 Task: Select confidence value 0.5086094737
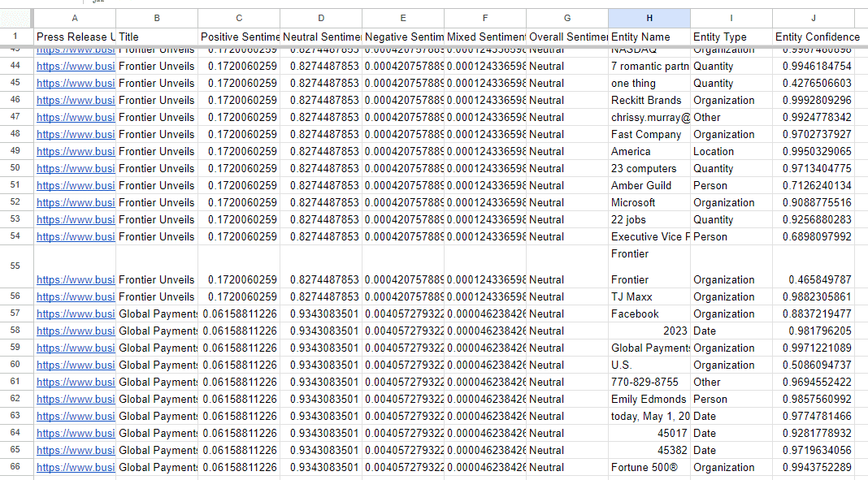[814, 365]
